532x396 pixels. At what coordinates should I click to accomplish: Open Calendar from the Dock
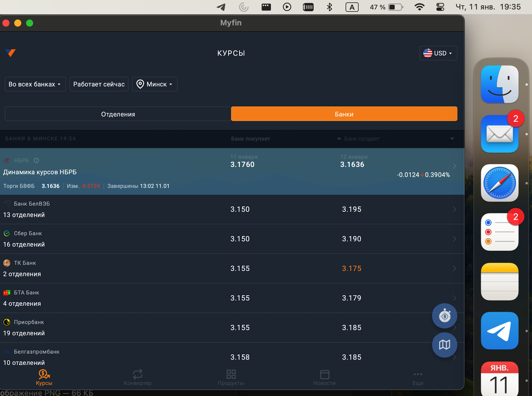coord(500,379)
